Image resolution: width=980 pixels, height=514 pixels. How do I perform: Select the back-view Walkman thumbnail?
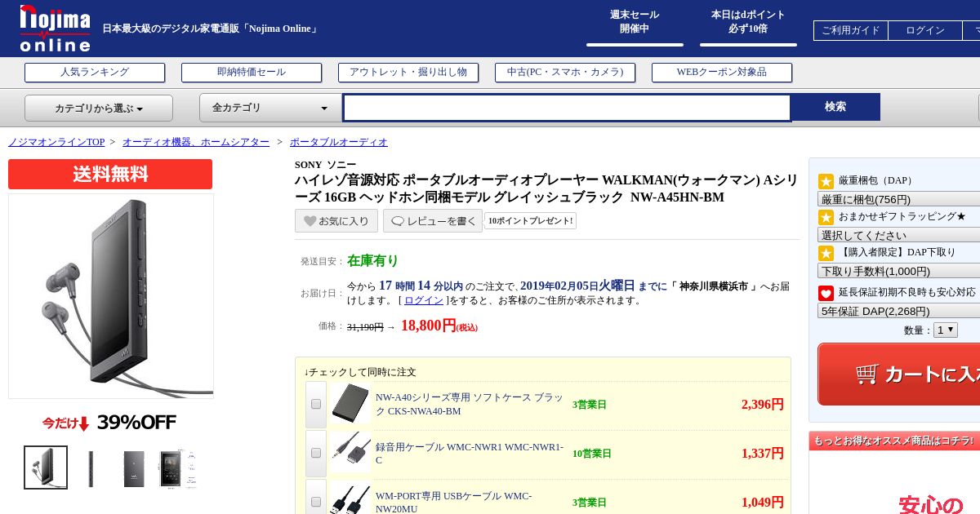click(135, 468)
